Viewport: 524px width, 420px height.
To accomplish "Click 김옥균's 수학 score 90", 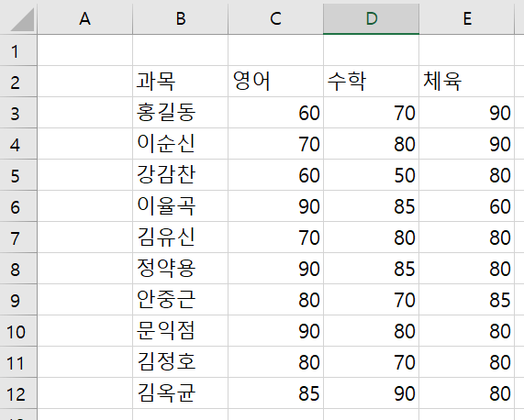I will (372, 393).
